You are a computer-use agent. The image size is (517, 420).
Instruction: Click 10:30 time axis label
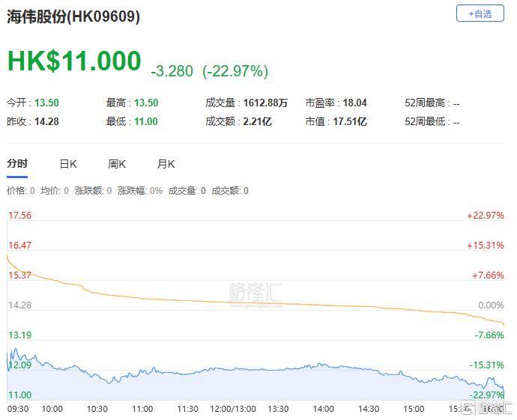[x=97, y=409]
